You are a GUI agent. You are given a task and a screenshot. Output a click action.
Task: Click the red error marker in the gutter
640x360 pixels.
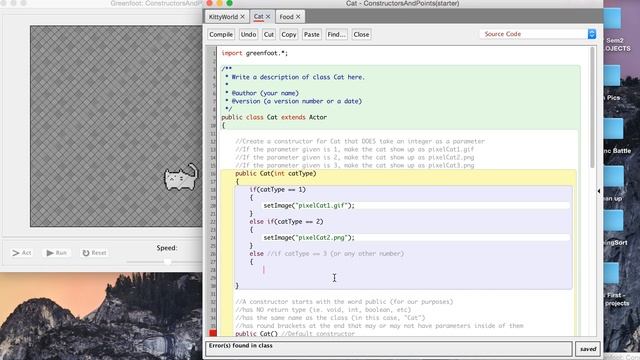coord(213,333)
